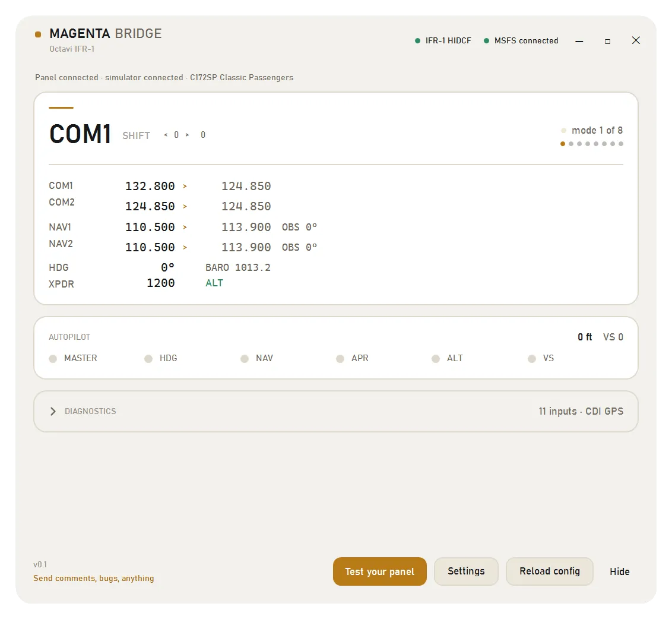Click the large COM1 mode heading
Screen dimensions: 672x619
coord(80,134)
